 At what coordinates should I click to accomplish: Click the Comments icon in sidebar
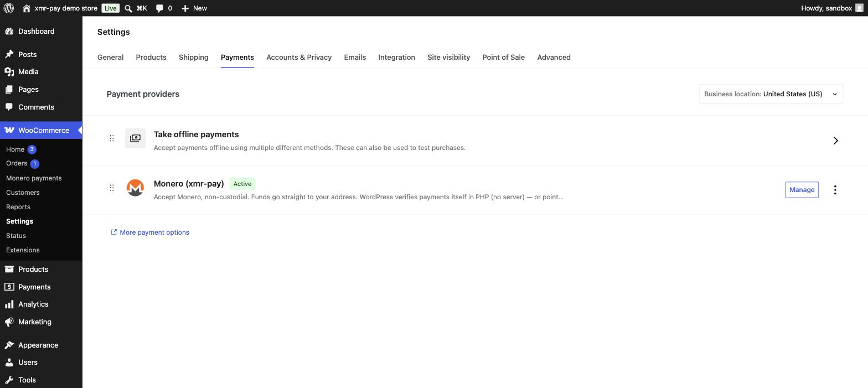(9, 107)
